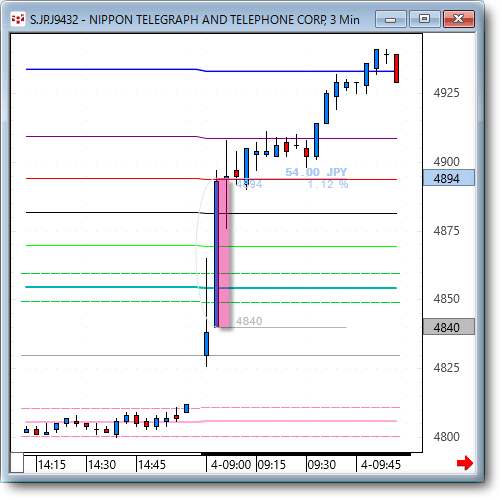The width and height of the screenshot is (502, 500).
Task: Maximize the NTT chart window
Action: (x=424, y=19)
